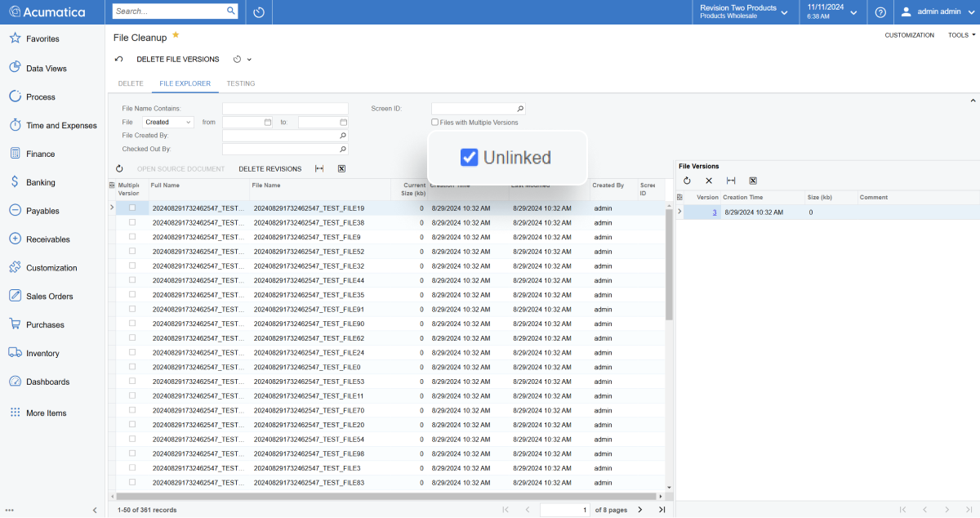Click the Delete Revisions button
The height and width of the screenshot is (518, 980).
(x=269, y=169)
